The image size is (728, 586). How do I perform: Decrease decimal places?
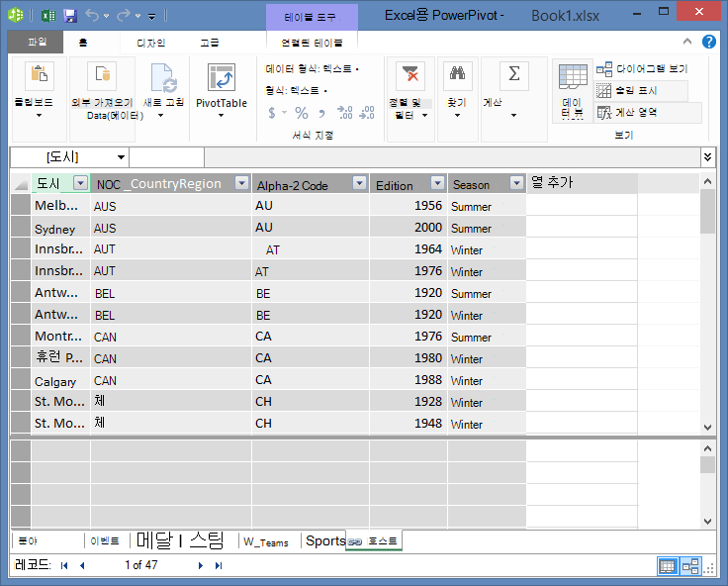[367, 113]
